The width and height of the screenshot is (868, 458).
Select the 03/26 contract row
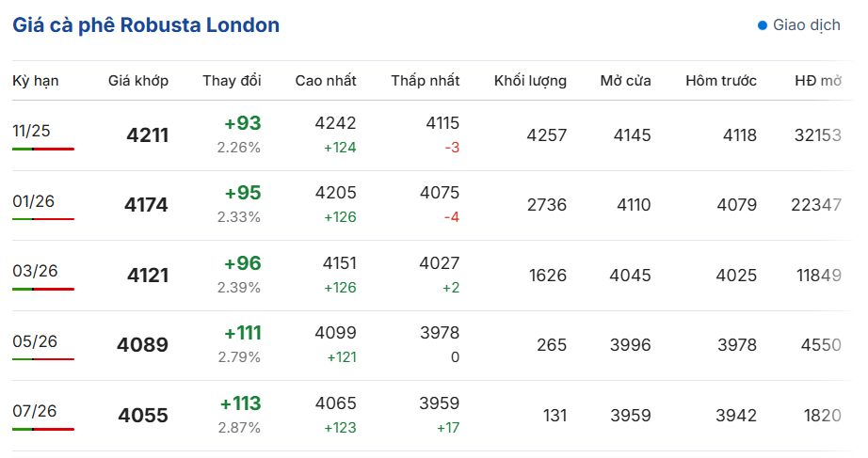click(x=432, y=276)
